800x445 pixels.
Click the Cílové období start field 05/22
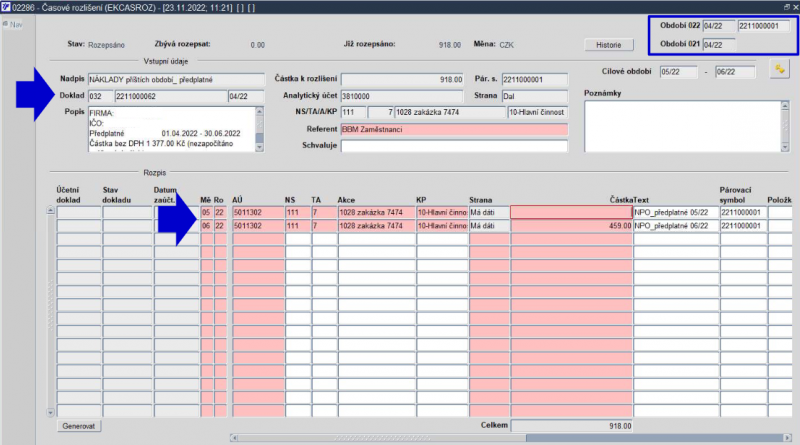pyautogui.click(x=679, y=72)
